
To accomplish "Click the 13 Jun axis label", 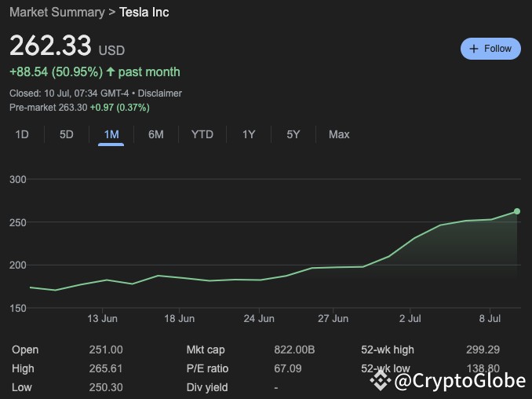I will click(x=102, y=319).
